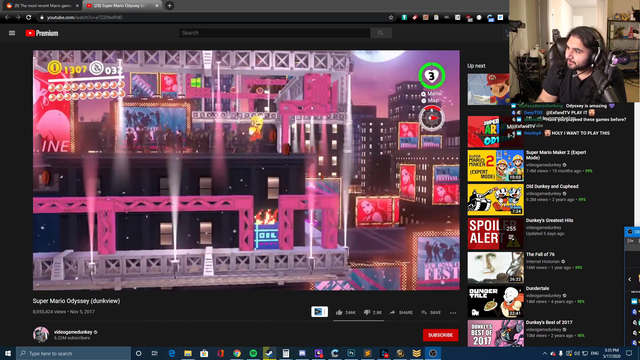
Task: Open the Cuphead video thumbnail
Action: pos(496,200)
